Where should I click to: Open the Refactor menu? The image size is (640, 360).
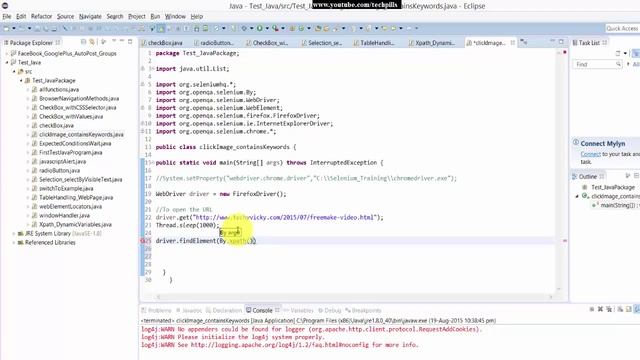pyautogui.click(x=42, y=16)
